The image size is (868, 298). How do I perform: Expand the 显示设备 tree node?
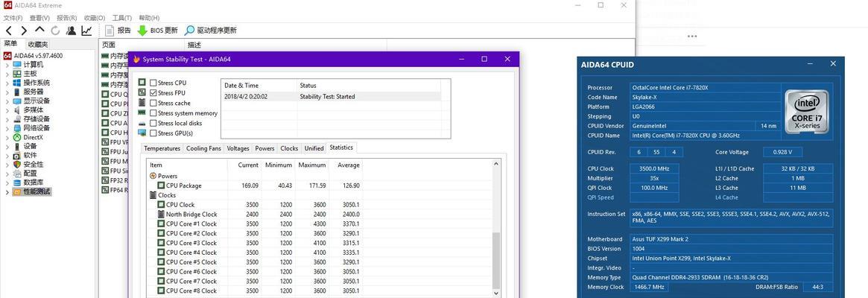(x=7, y=101)
